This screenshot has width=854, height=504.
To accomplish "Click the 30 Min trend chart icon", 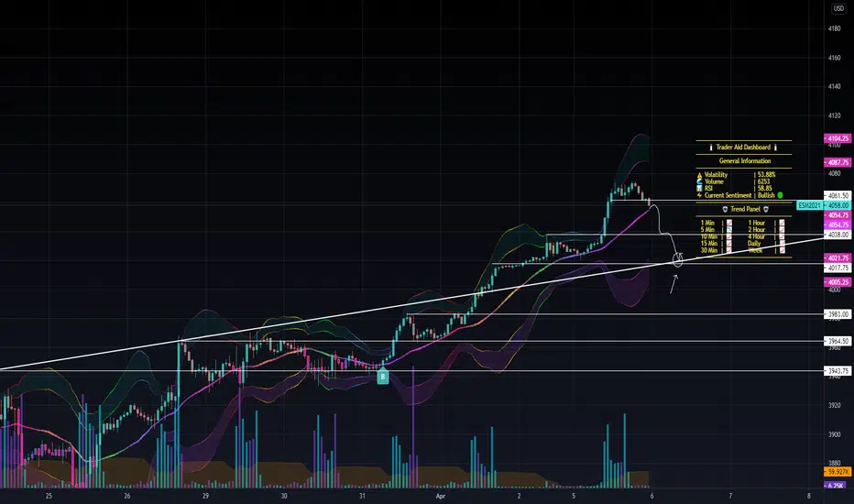I will pyautogui.click(x=729, y=250).
